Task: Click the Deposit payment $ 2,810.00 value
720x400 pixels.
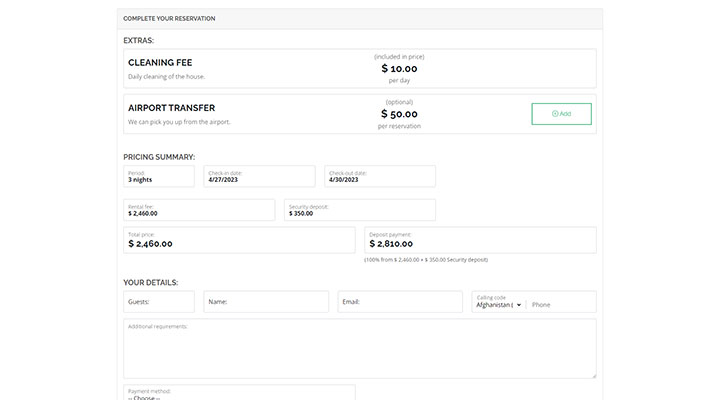Action: (391, 244)
